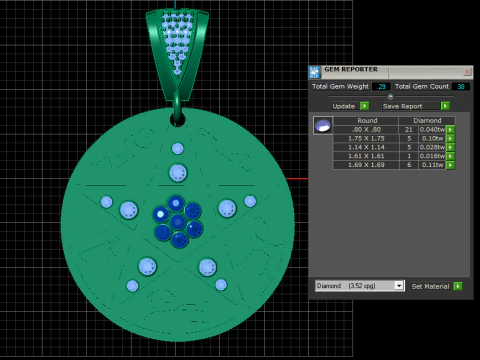480x360 pixels.
Task: Select the 1.61 X 1.61 size cell
Action: (x=366, y=156)
